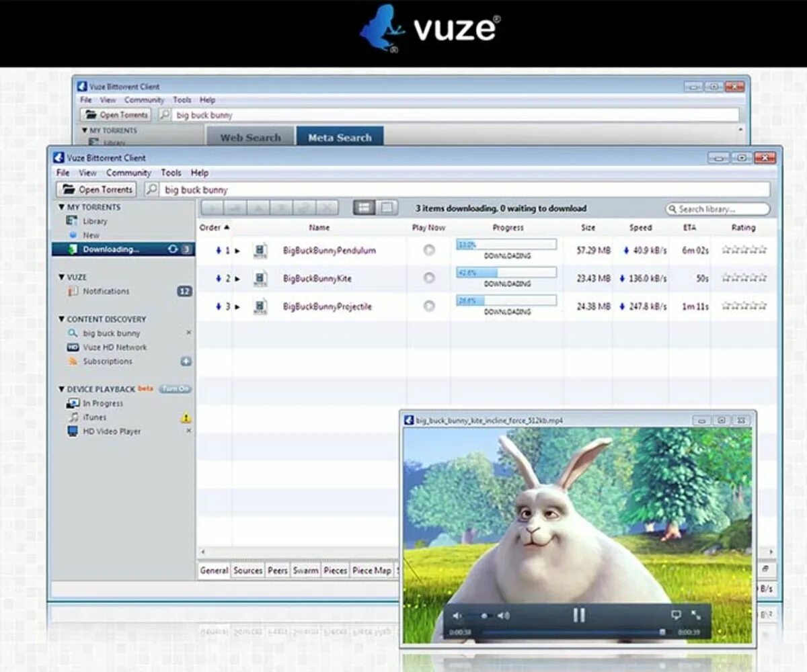Click the refresh icon on the Downloading item

click(x=173, y=249)
